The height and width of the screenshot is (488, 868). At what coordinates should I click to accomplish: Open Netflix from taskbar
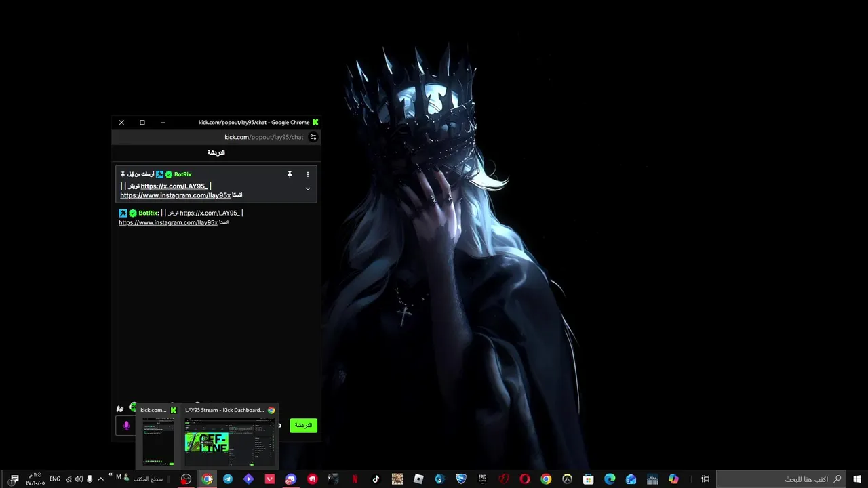tap(354, 479)
